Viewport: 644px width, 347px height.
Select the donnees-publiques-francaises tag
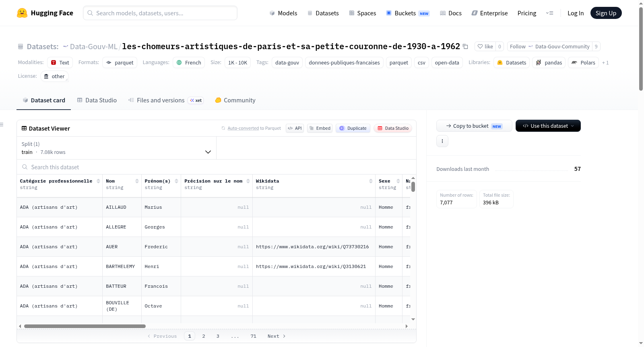pos(344,62)
